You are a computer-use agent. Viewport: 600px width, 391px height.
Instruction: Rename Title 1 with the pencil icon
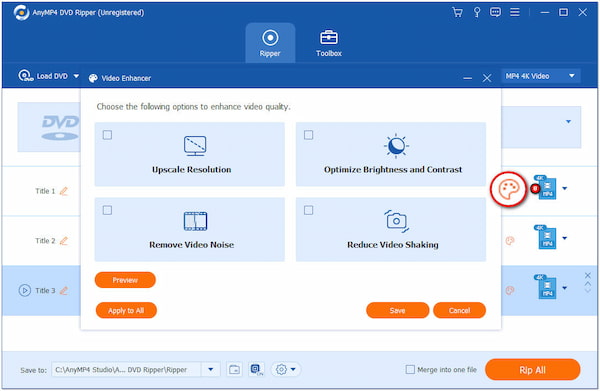point(64,191)
